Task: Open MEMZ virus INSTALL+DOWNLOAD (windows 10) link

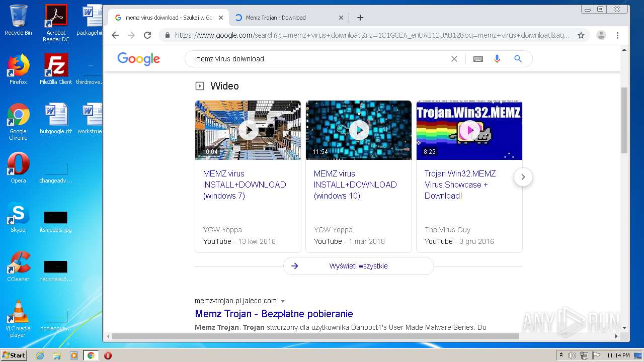Action: click(x=355, y=185)
